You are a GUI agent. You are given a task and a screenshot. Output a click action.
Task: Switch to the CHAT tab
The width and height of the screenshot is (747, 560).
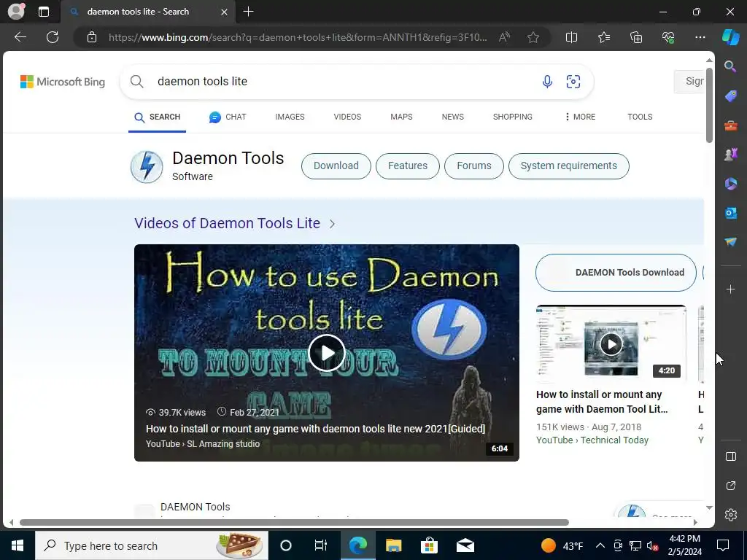pos(228,117)
